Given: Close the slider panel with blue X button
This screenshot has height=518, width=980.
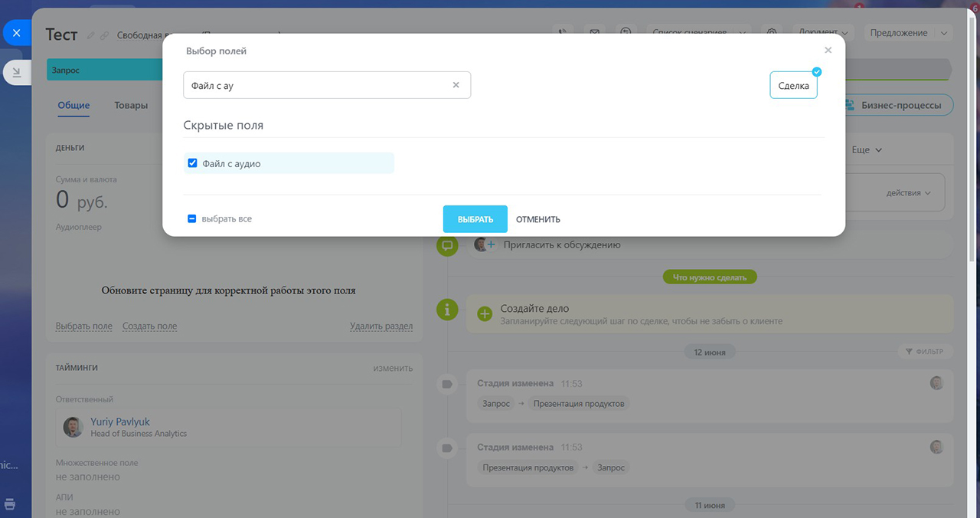Looking at the screenshot, I should click(x=17, y=33).
